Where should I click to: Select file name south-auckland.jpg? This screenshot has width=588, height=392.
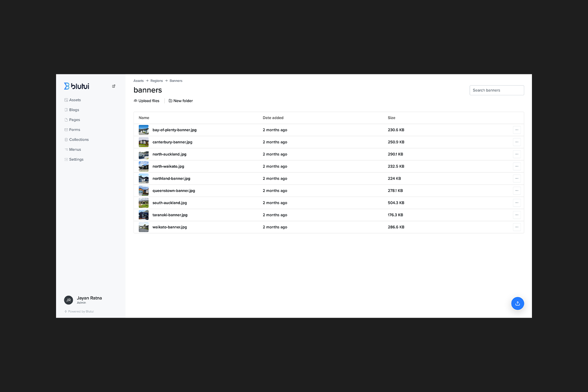[x=170, y=203]
